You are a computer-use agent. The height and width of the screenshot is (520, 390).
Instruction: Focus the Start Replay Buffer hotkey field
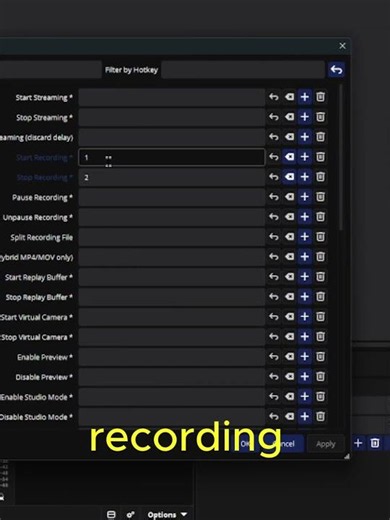coord(172,277)
